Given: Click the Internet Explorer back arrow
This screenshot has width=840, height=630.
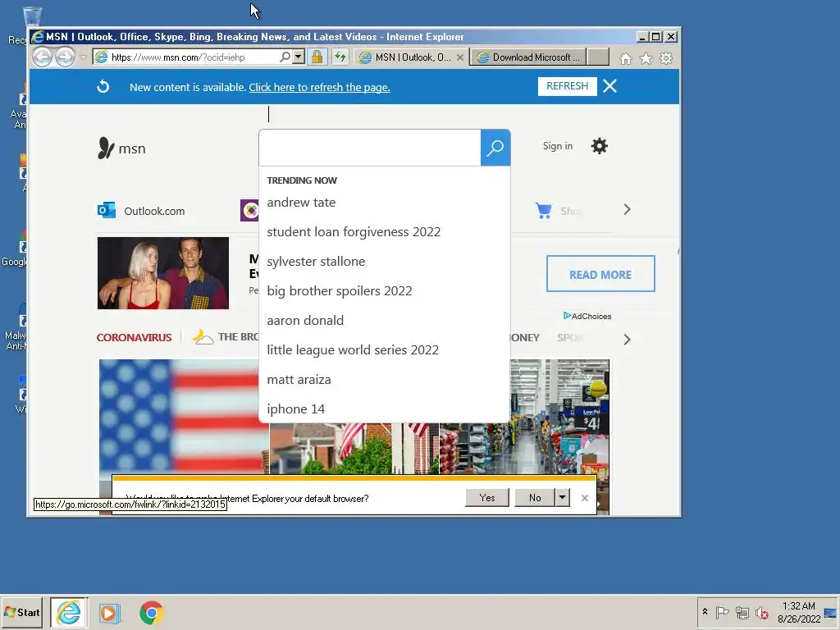Looking at the screenshot, I should point(42,57).
